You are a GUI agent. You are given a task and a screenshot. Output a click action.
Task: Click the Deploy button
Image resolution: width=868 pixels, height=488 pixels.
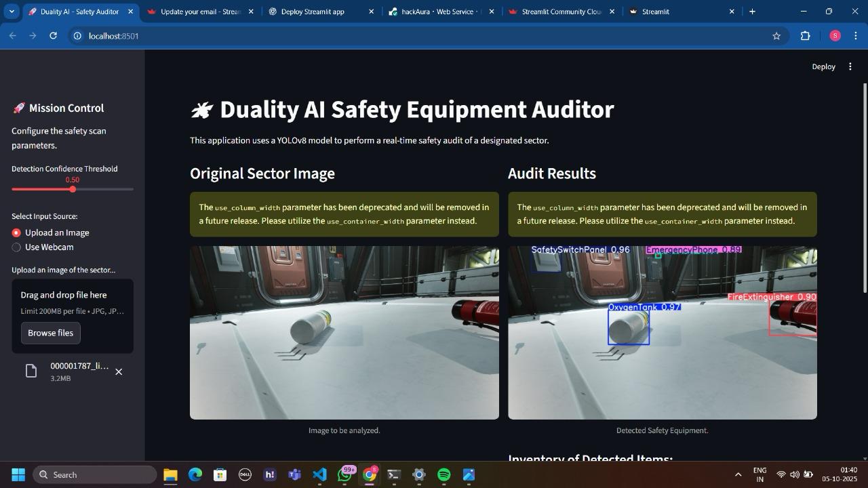[823, 66]
